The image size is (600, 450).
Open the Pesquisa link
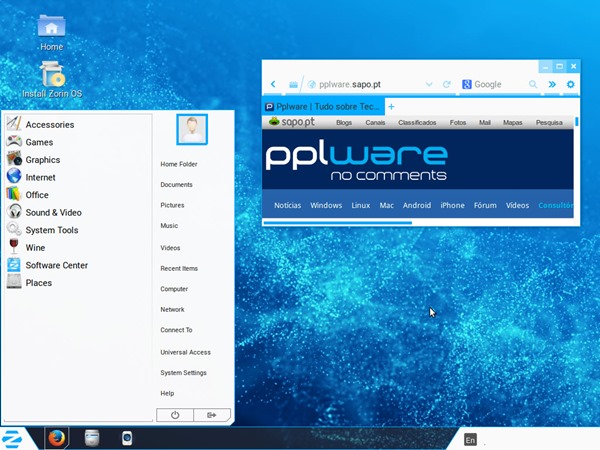click(549, 122)
